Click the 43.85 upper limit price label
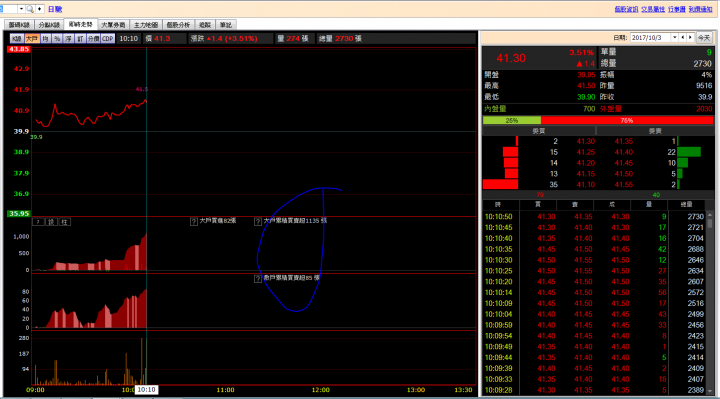This screenshot has height=399, width=720. pyautogui.click(x=18, y=49)
